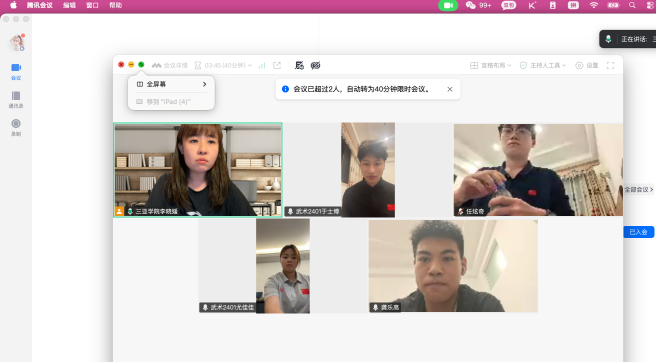
Task: Select the 三亚学院 host video tile
Action: click(x=198, y=169)
